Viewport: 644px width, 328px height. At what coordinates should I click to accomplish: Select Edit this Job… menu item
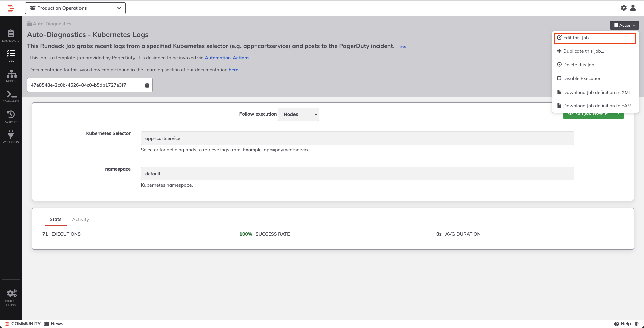pyautogui.click(x=595, y=38)
